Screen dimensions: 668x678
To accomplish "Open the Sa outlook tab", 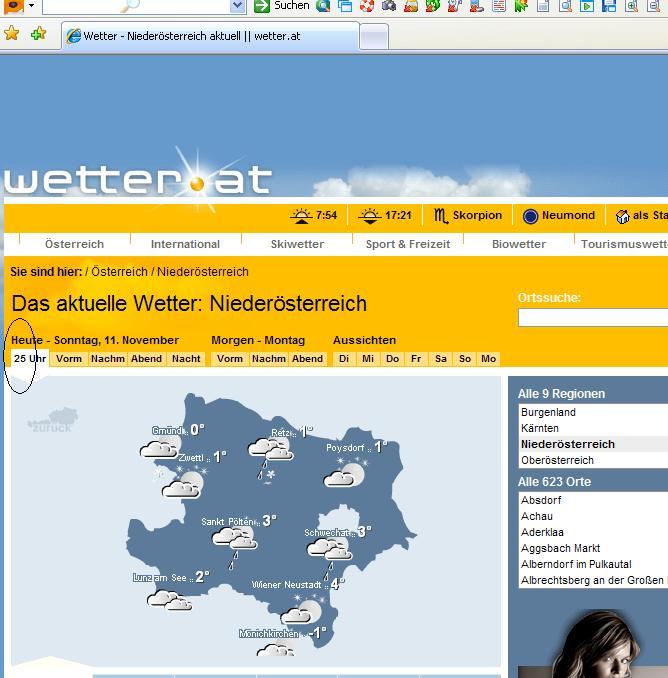I will click(441, 358).
